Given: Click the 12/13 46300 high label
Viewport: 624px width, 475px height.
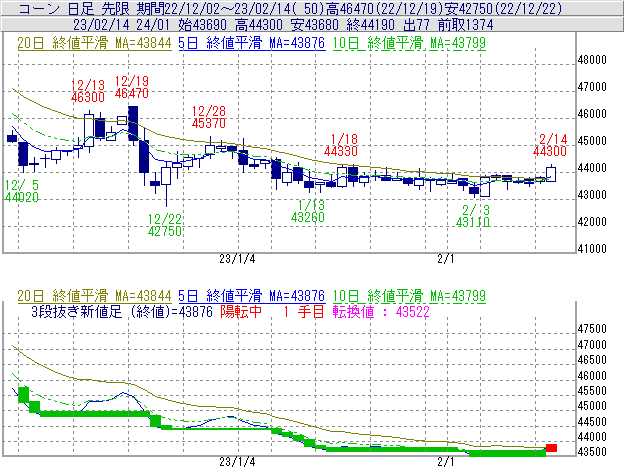Looking at the screenshot, I should coord(88,91).
